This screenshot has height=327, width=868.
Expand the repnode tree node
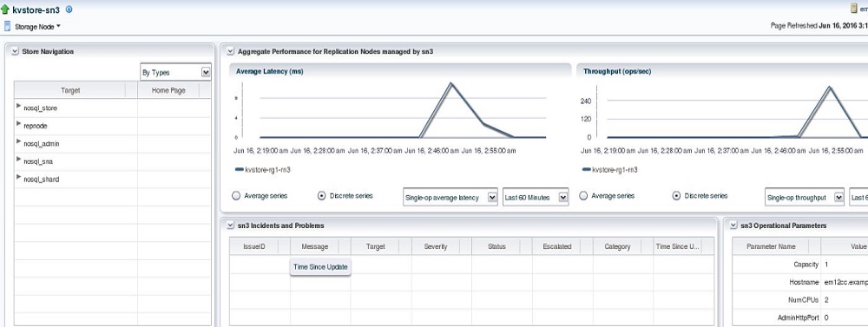coord(19,123)
